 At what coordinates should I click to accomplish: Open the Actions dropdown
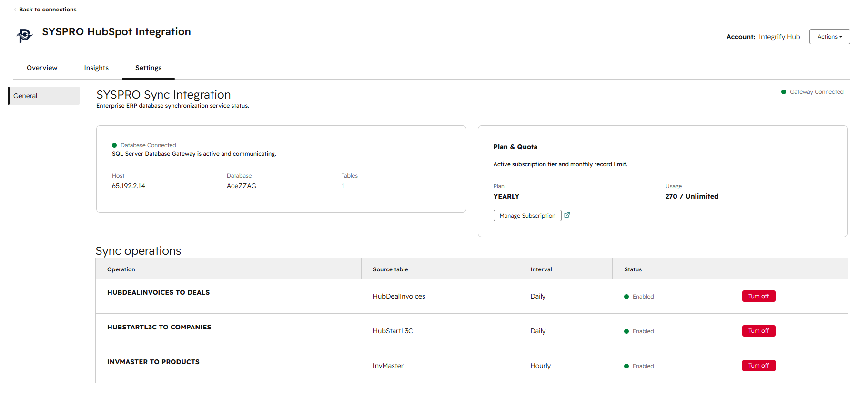point(829,37)
